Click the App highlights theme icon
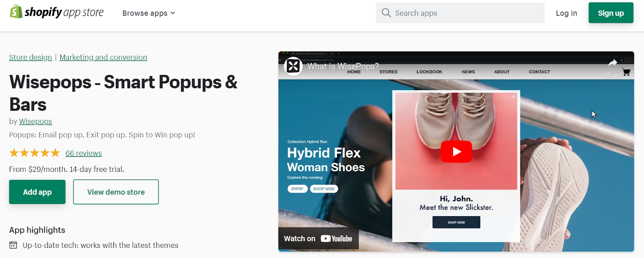The image size is (644, 258). click(13, 245)
